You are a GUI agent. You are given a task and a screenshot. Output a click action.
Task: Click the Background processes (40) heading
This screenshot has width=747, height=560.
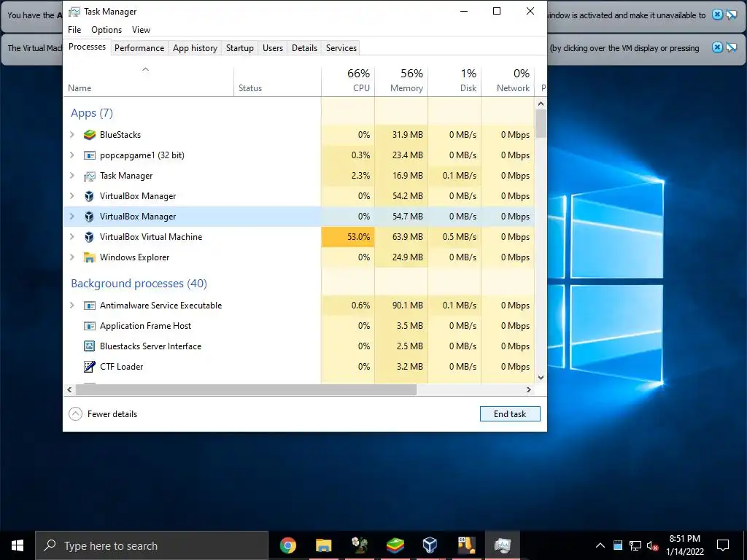coord(139,284)
